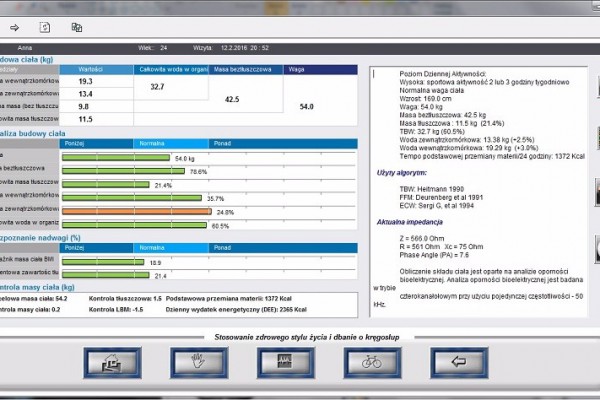Screen dimensions: 600x400
Task: Click the forward arrow icon in the toolbar
Action: [15, 27]
